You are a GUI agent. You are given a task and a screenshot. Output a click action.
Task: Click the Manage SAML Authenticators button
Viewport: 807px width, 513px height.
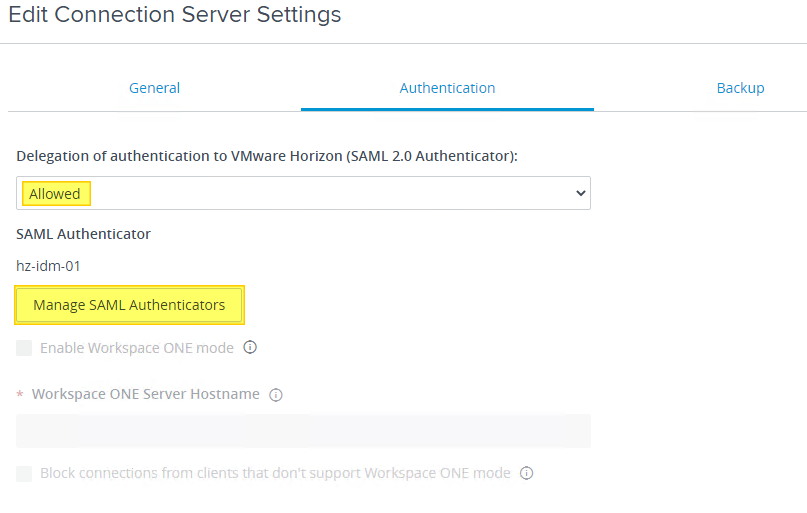129,305
